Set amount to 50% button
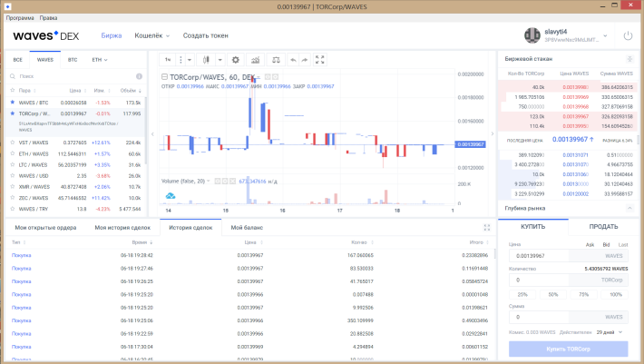 [553, 294]
